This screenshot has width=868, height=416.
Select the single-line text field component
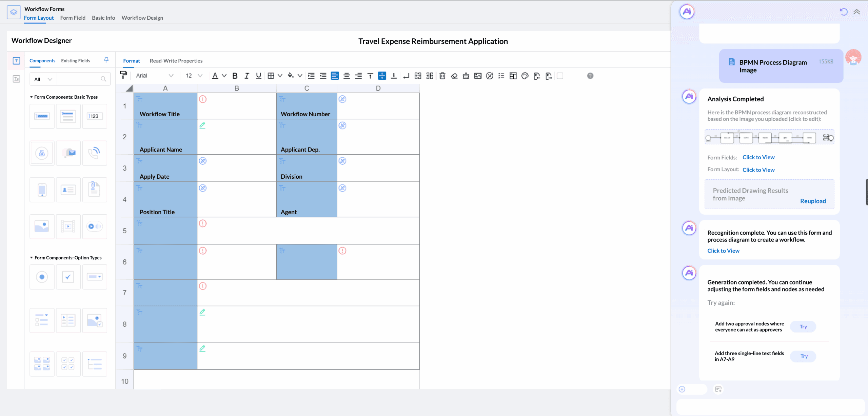[x=42, y=116]
